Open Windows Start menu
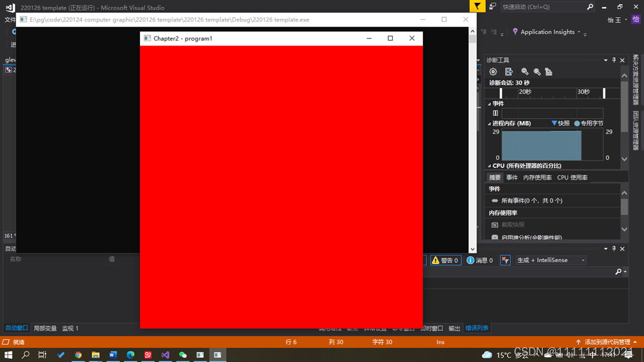The image size is (644, 362). [x=8, y=354]
